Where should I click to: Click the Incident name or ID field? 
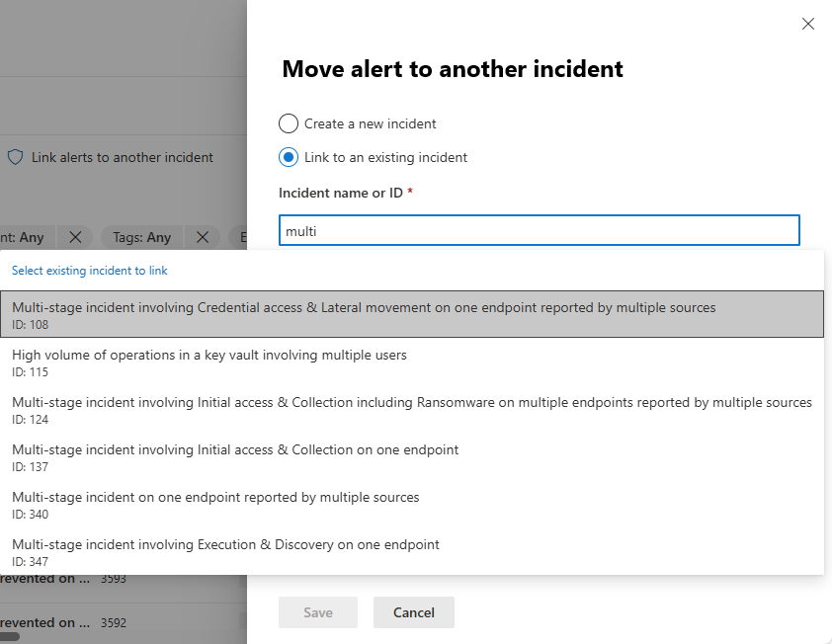pyautogui.click(x=539, y=231)
